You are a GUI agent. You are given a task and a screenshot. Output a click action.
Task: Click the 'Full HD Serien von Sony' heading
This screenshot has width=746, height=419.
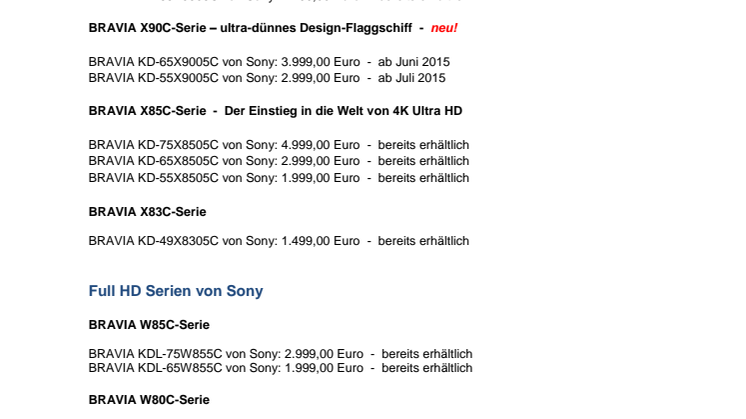click(x=176, y=291)
